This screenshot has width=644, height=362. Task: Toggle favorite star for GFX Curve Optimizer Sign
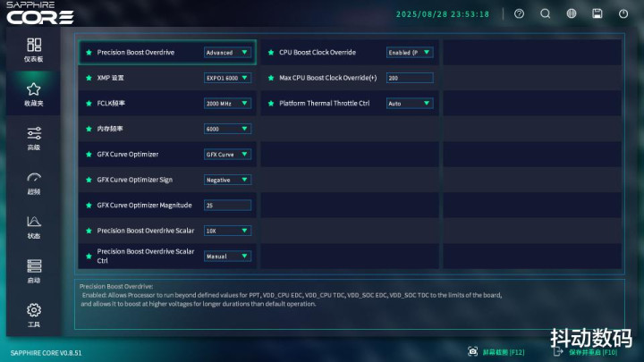tap(89, 180)
